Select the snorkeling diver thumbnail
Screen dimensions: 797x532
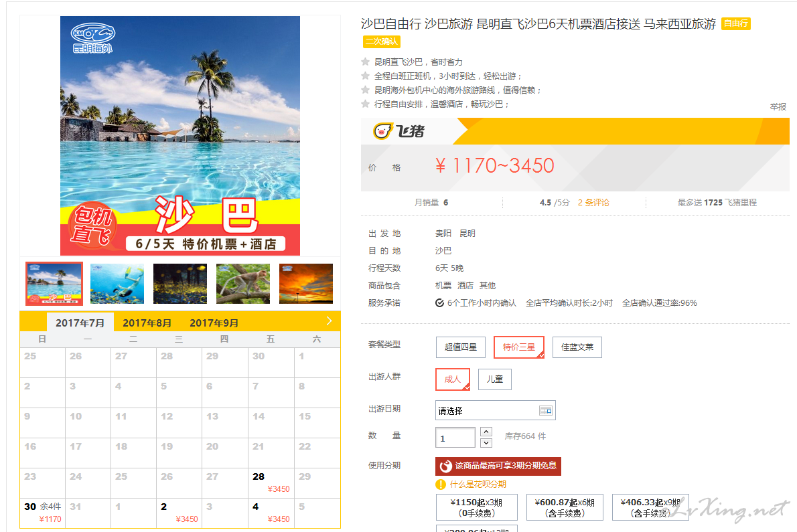(x=117, y=284)
